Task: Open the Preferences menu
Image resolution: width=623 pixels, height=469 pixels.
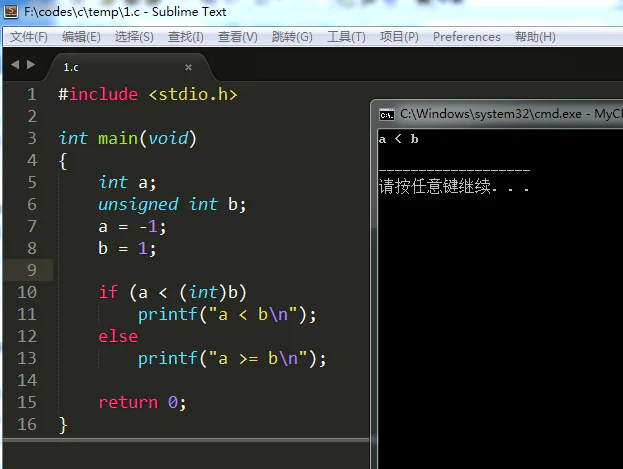Action: tap(466, 37)
